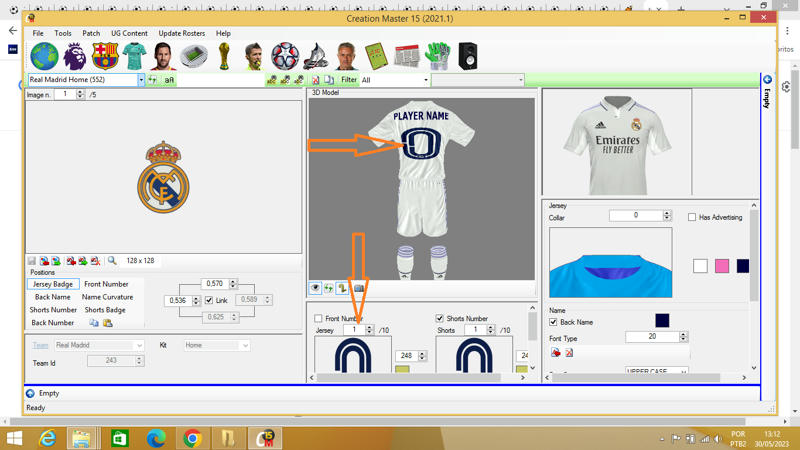
Task: Select the Name Curvature position
Action: [x=108, y=297]
